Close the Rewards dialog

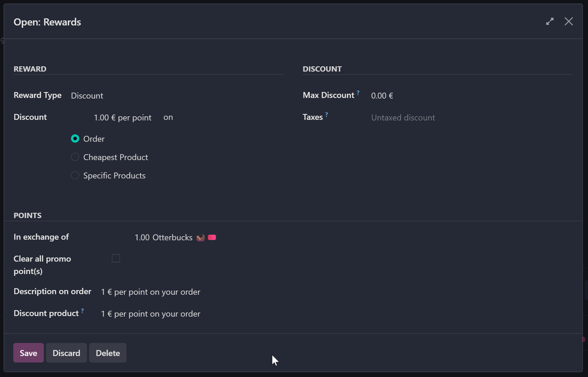point(569,21)
